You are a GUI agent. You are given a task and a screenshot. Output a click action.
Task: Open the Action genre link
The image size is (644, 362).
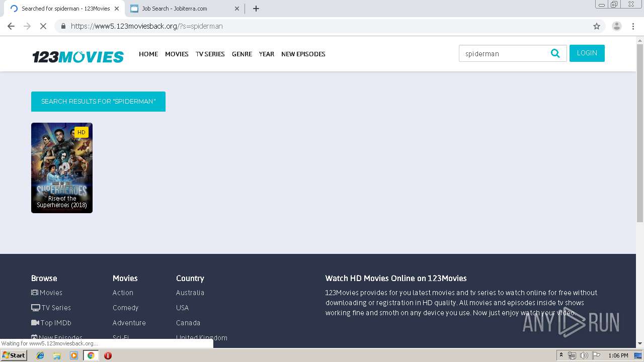123,293
